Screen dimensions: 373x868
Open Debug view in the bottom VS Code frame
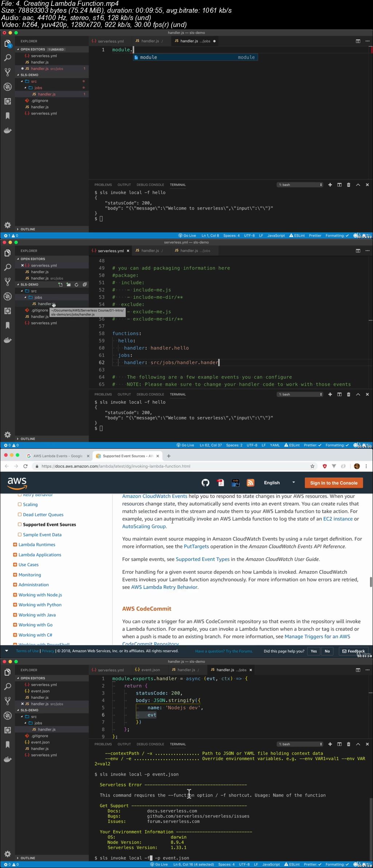coord(7,716)
